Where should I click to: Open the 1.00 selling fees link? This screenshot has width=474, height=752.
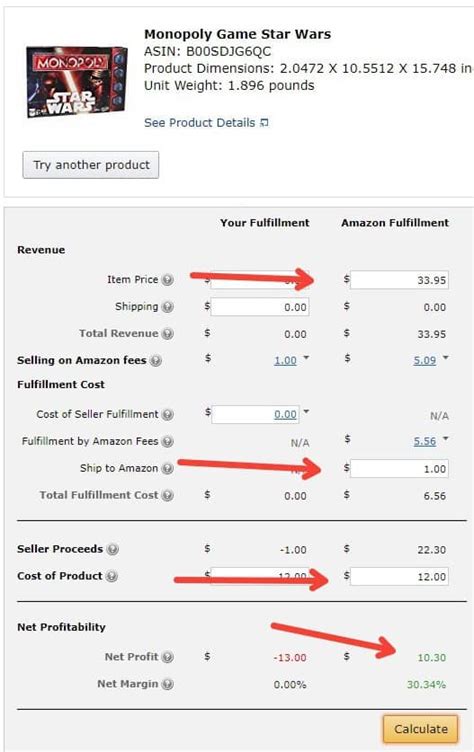[x=285, y=360]
